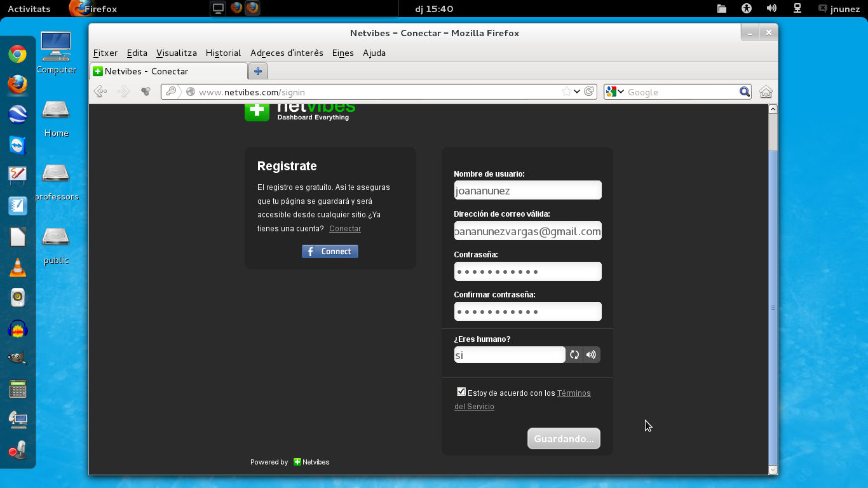Open the Calculator from the dock
This screenshot has height=488, width=868.
(x=17, y=389)
